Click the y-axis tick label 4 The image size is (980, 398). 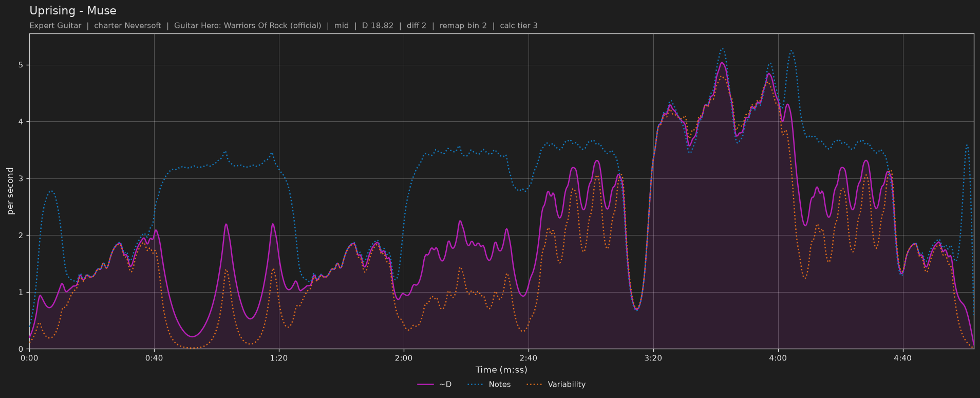[22, 122]
